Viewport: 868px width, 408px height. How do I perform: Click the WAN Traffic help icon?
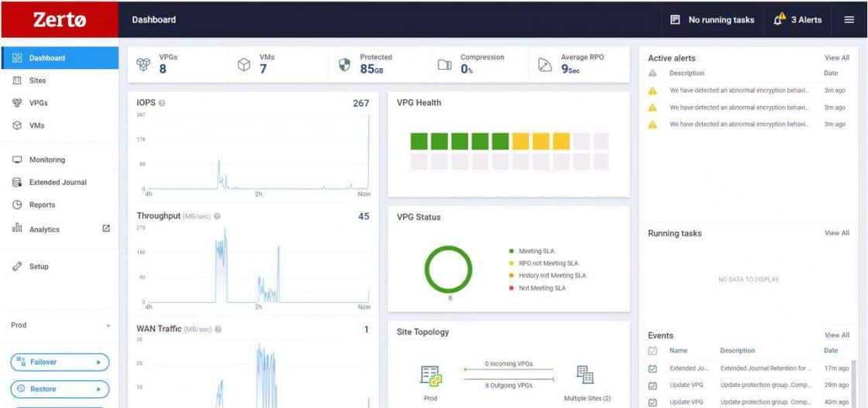pyautogui.click(x=219, y=329)
